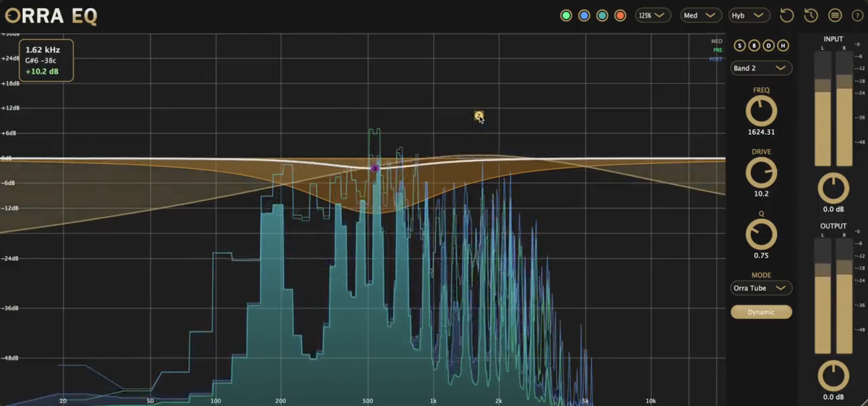Click the +18dB gain axis label

coord(10,84)
